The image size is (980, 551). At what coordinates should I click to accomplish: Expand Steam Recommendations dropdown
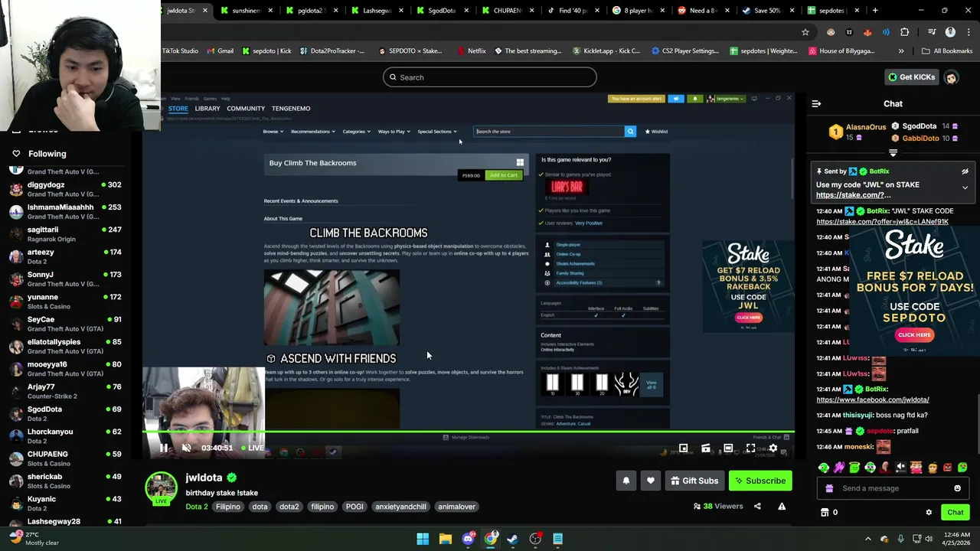pyautogui.click(x=312, y=132)
